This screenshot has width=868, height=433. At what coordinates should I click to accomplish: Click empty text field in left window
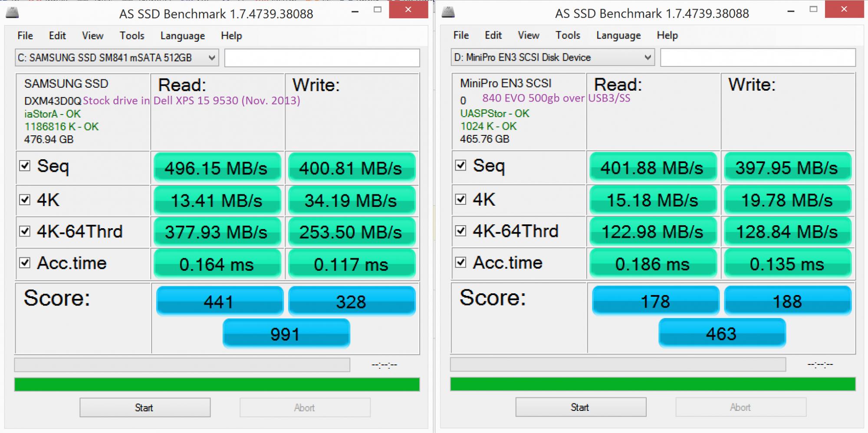pos(322,58)
